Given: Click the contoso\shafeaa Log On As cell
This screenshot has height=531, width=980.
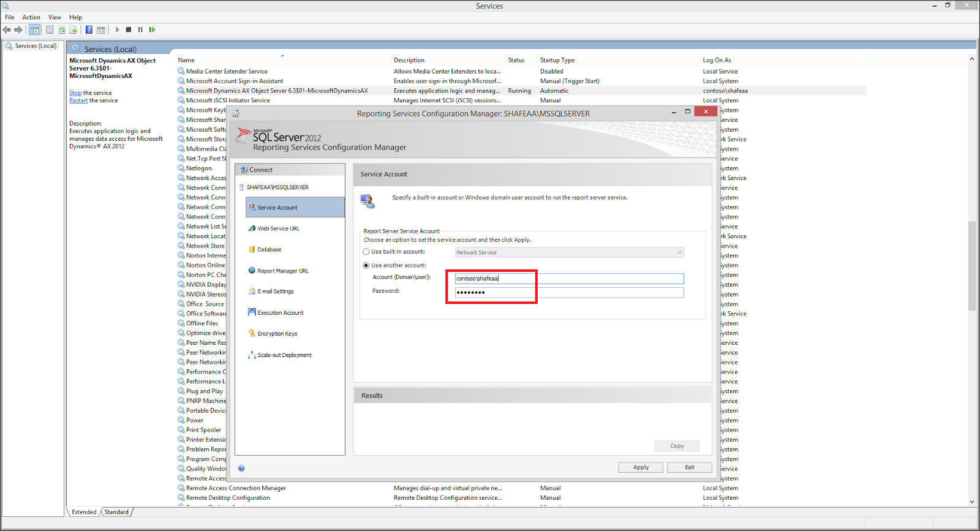Looking at the screenshot, I should pyautogui.click(x=725, y=91).
